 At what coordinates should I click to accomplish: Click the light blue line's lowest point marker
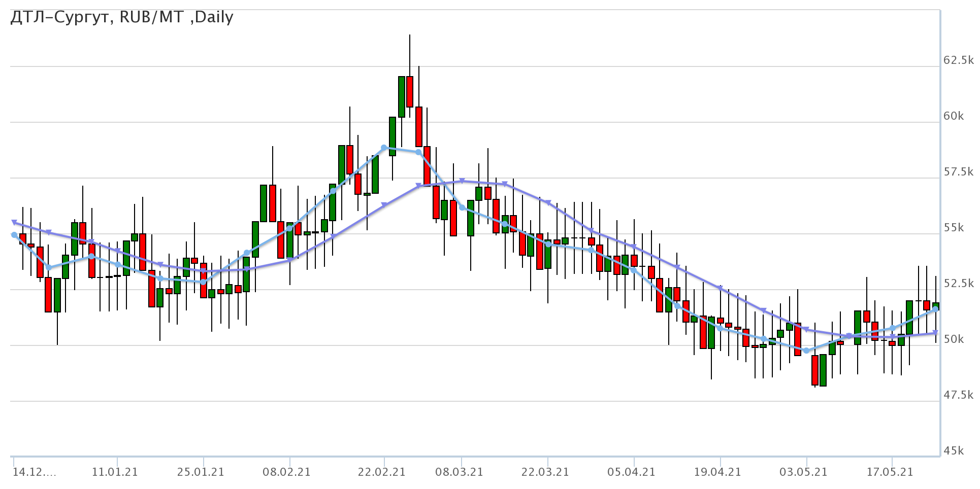(x=806, y=351)
